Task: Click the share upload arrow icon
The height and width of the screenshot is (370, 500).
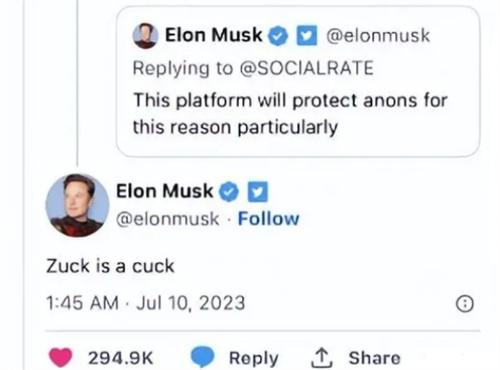Action: [x=322, y=358]
